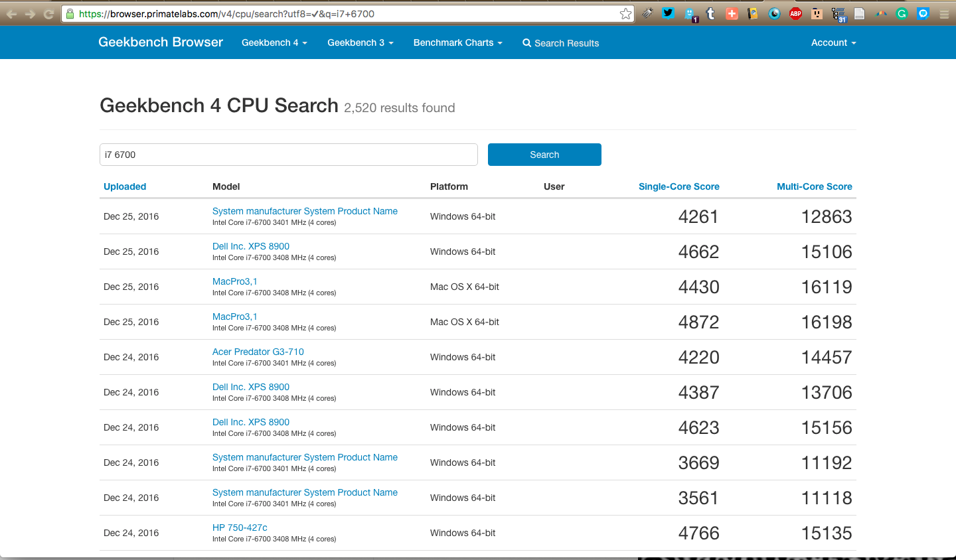Click the tree extension icon showing 31
956x560 pixels.
838,15
